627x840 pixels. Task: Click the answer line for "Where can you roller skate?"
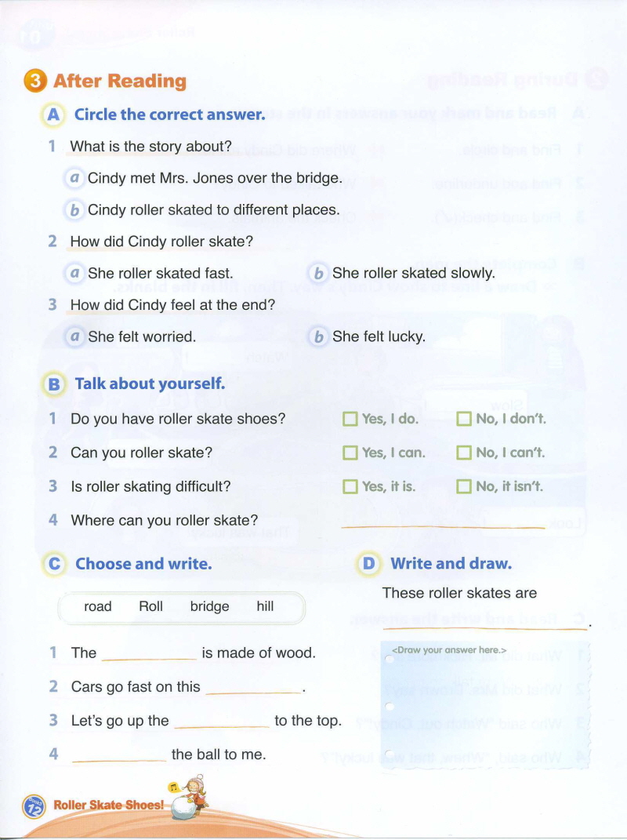pos(444,523)
